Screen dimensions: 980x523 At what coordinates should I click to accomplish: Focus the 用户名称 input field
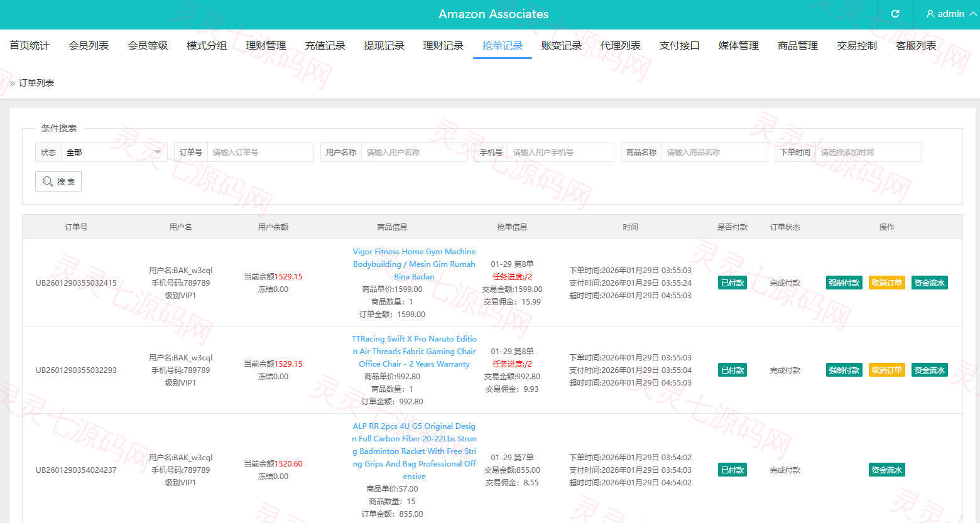point(415,152)
